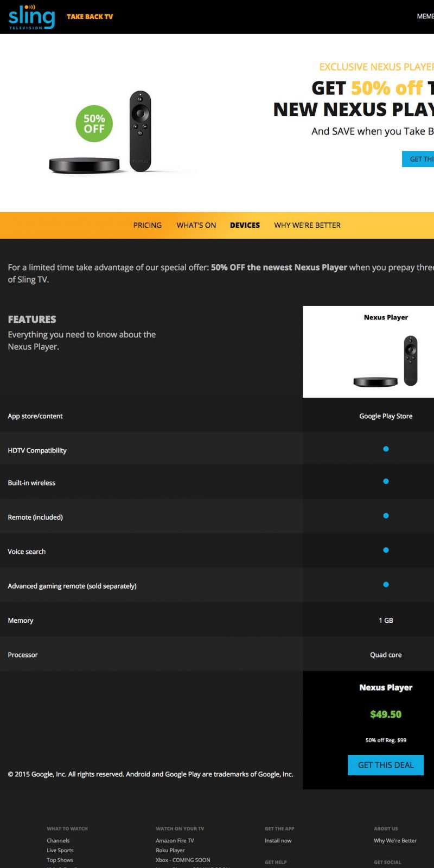Click the hero banner deal button
The width and height of the screenshot is (434, 868).
tap(419, 159)
